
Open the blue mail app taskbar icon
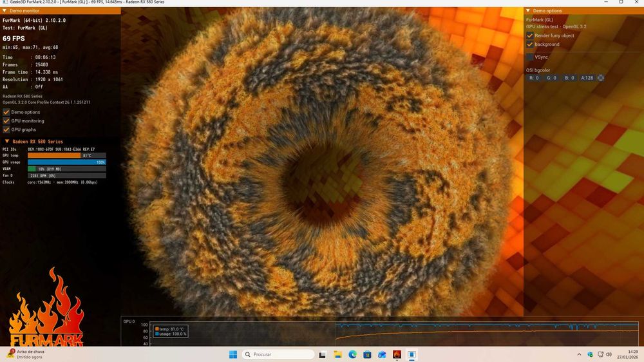tap(382, 354)
